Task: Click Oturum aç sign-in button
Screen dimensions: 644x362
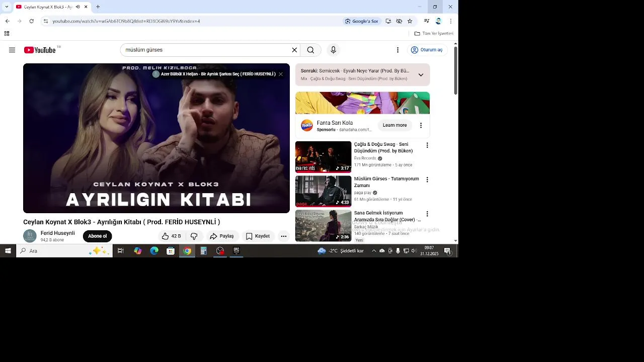Action: (427, 50)
